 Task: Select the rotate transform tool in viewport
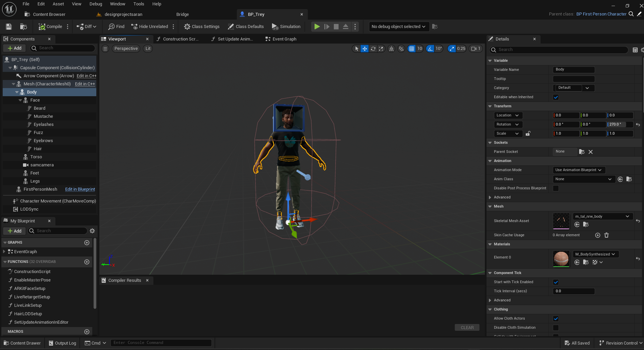[x=373, y=49]
